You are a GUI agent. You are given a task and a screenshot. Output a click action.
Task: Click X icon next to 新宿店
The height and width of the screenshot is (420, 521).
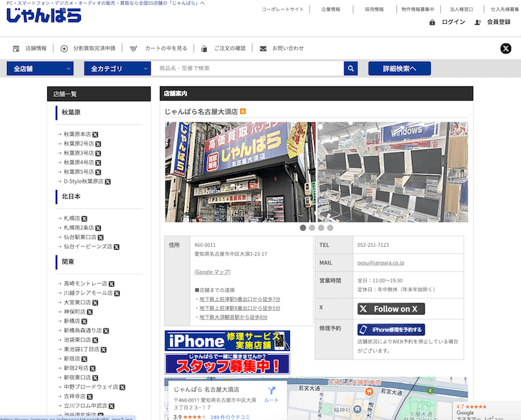pyautogui.click(x=84, y=359)
